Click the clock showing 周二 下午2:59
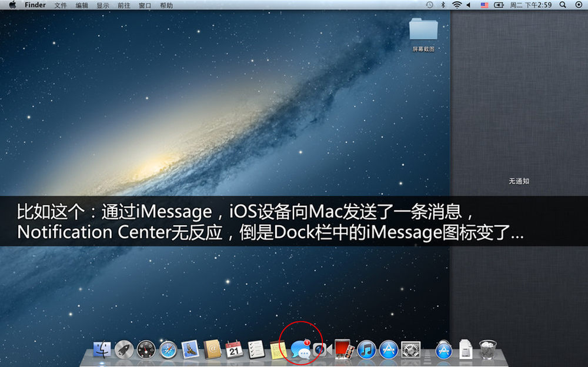 tap(530, 5)
